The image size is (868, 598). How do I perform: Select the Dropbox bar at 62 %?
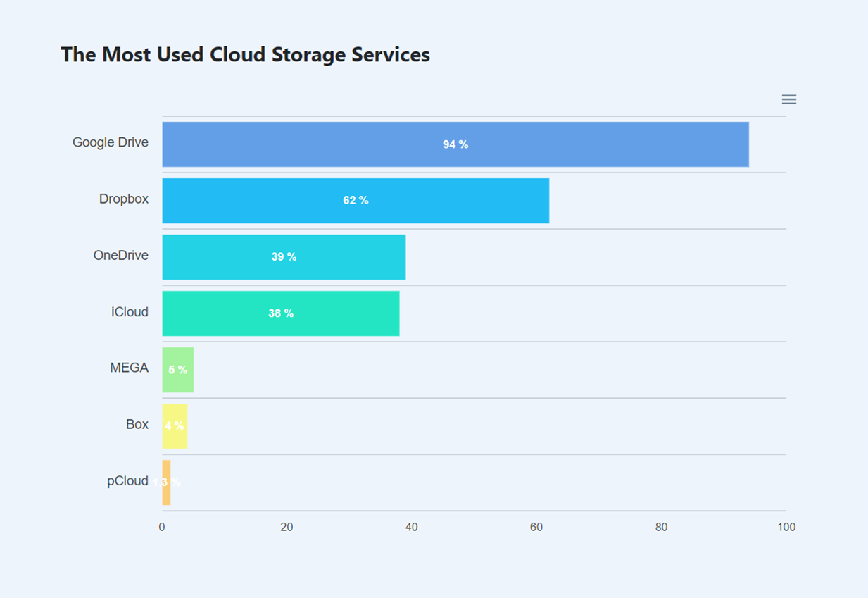[356, 201]
